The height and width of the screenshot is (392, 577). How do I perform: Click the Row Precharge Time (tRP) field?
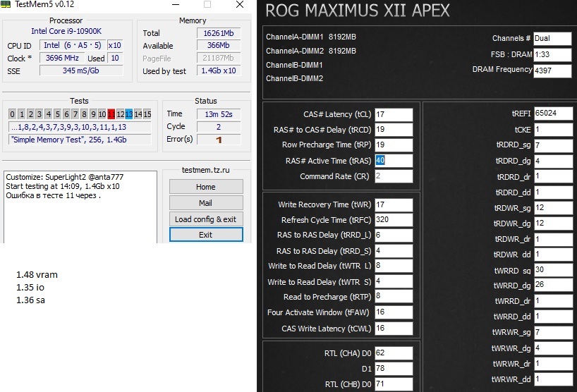(x=394, y=145)
